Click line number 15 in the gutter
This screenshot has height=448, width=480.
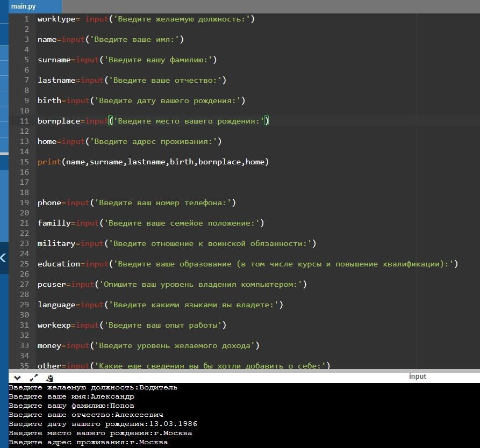pyautogui.click(x=24, y=162)
